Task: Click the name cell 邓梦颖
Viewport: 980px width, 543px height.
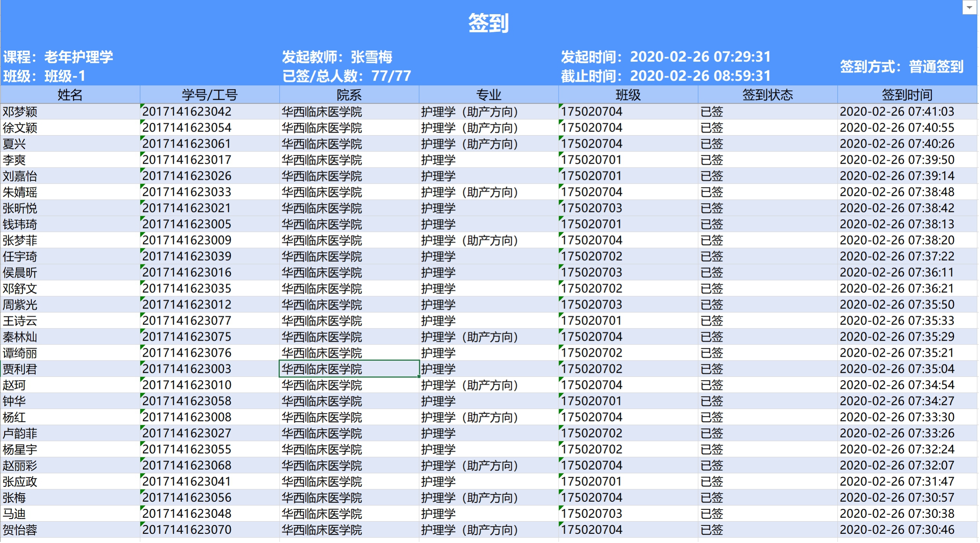Action: 20,112
